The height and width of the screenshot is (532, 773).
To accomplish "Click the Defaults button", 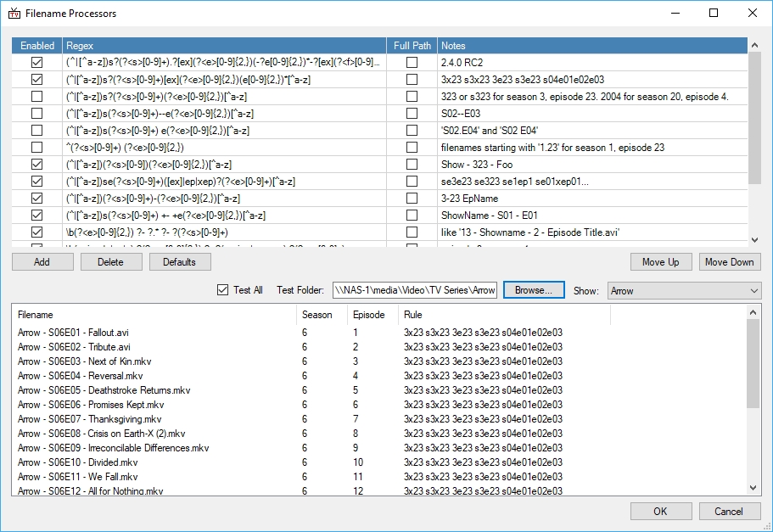I will pos(179,262).
